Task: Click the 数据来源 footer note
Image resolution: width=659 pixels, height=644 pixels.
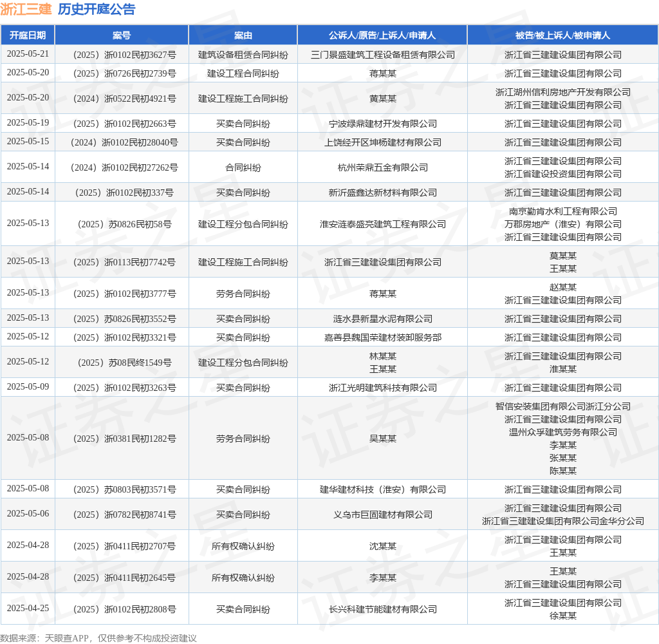Action: coord(98,638)
